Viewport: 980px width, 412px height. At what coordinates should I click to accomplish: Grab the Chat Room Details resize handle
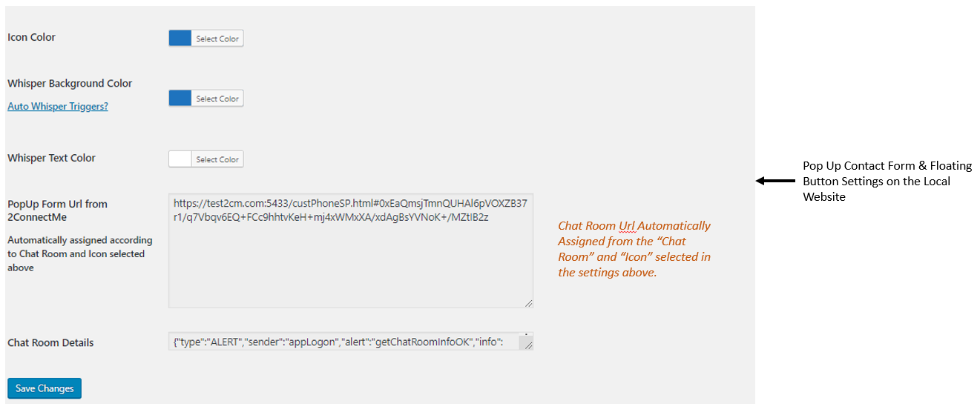pyautogui.click(x=529, y=345)
